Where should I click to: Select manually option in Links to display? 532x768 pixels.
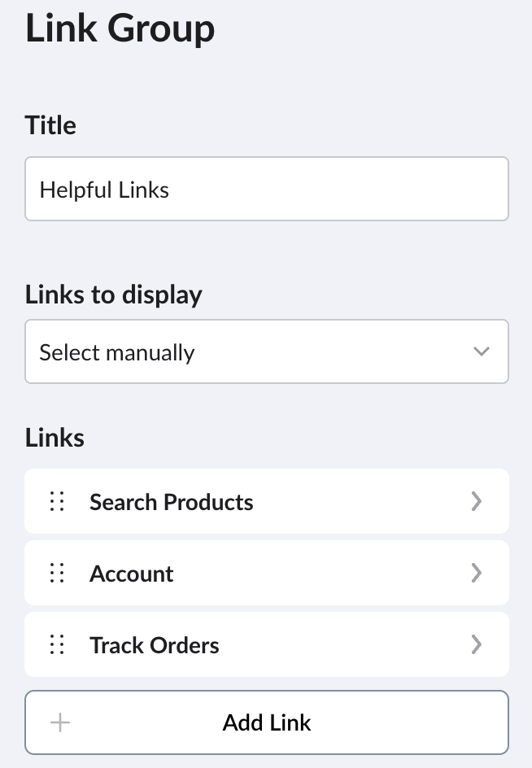tap(116, 351)
